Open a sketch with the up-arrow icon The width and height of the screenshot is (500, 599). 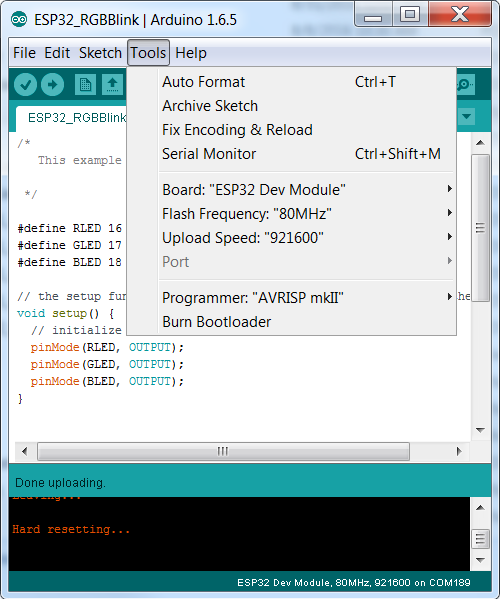[112, 84]
